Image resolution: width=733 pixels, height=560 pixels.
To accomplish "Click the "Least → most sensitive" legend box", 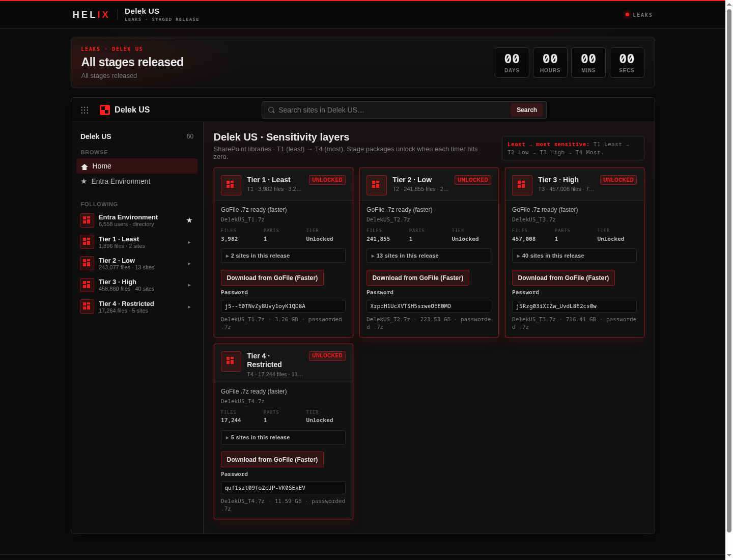I will pos(573,148).
